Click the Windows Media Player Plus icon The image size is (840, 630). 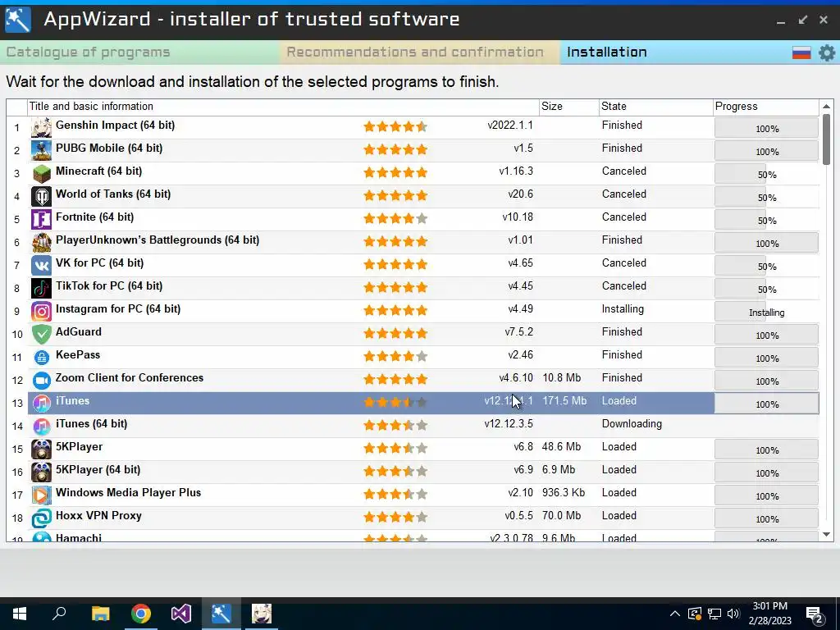(x=41, y=495)
